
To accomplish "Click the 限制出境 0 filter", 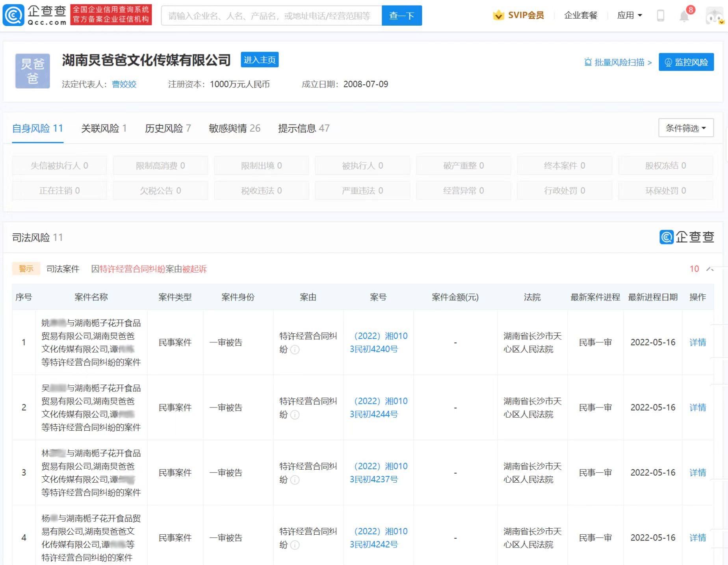I will tap(262, 165).
